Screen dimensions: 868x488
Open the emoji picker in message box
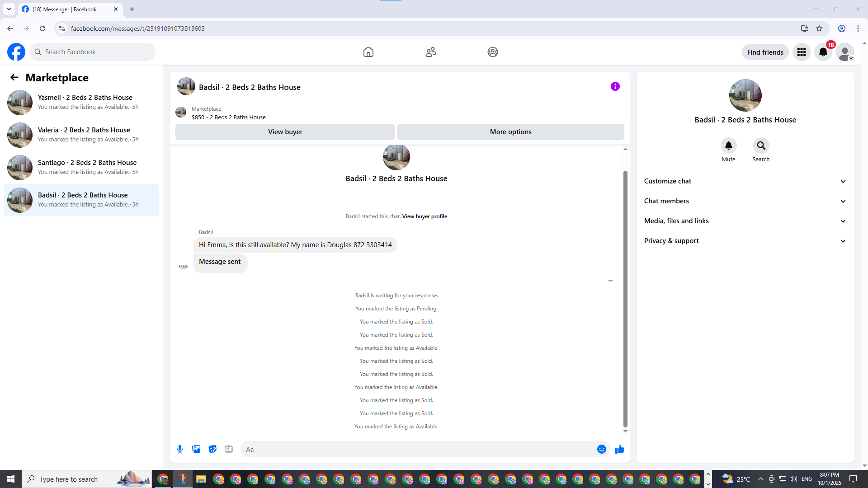tap(601, 449)
